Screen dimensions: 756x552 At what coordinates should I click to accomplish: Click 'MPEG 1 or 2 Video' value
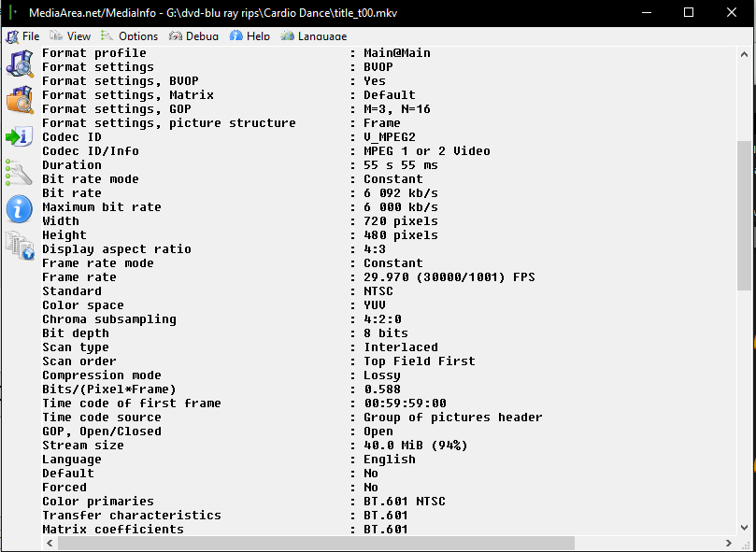(427, 151)
